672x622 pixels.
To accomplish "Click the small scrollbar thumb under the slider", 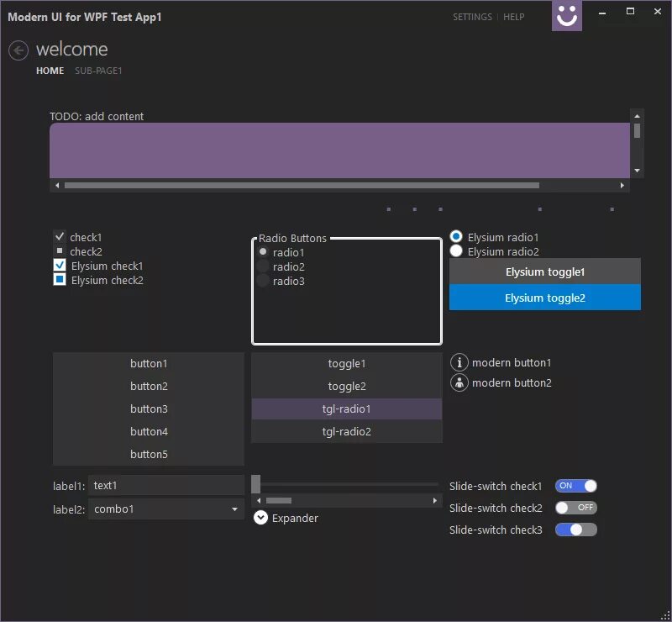I will point(279,501).
